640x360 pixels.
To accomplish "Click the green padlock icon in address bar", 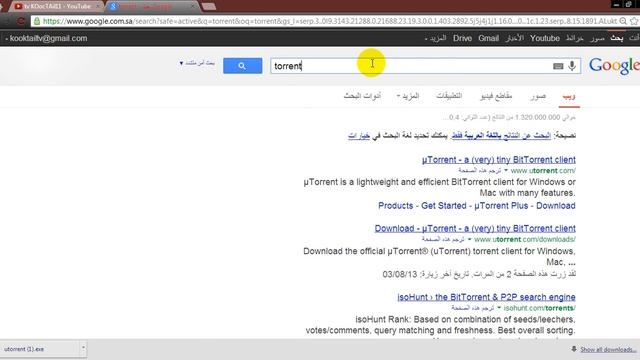I will pyautogui.click(x=37, y=21).
